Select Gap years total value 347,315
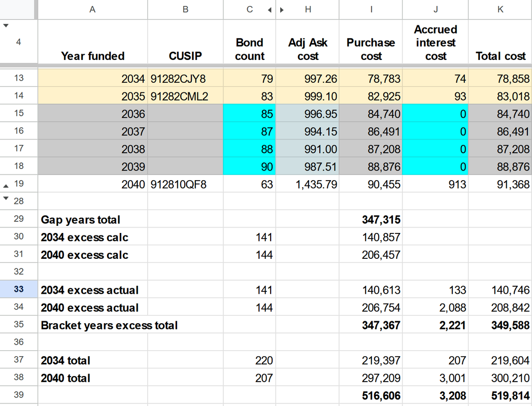Image resolution: width=532 pixels, height=406 pixels. tap(371, 219)
